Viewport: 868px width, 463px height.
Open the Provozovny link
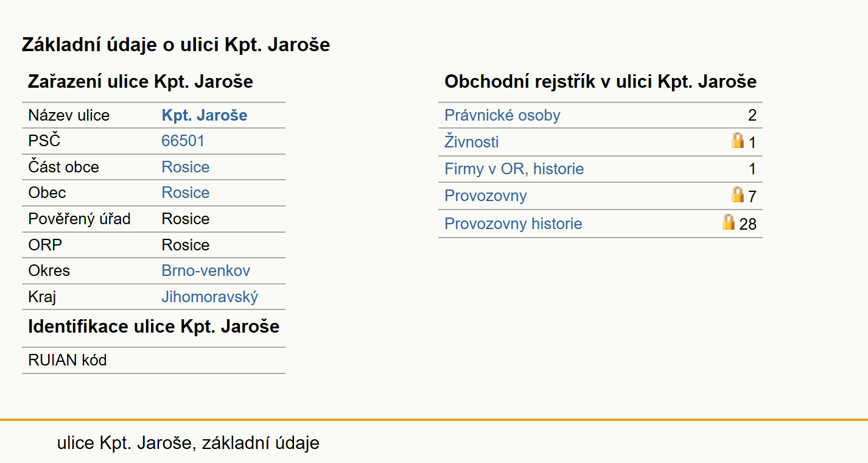486,196
